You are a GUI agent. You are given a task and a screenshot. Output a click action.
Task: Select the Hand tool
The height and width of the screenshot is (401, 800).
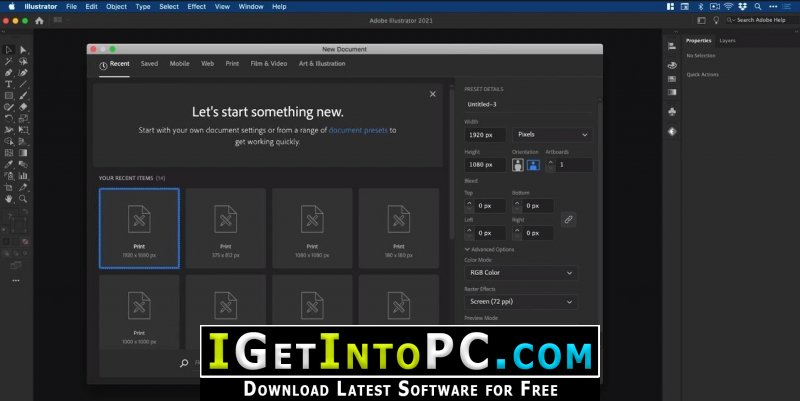[9, 199]
